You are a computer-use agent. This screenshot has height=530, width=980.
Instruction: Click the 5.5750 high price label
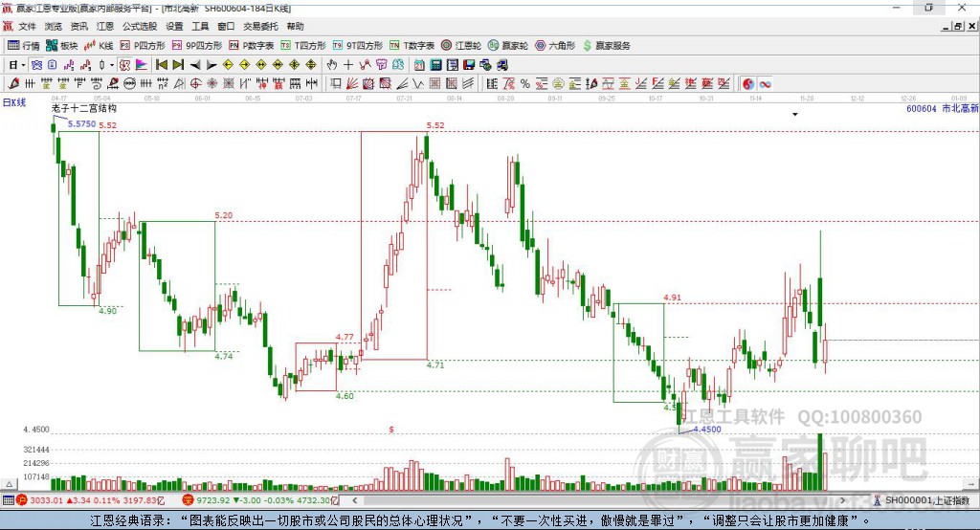click(82, 123)
